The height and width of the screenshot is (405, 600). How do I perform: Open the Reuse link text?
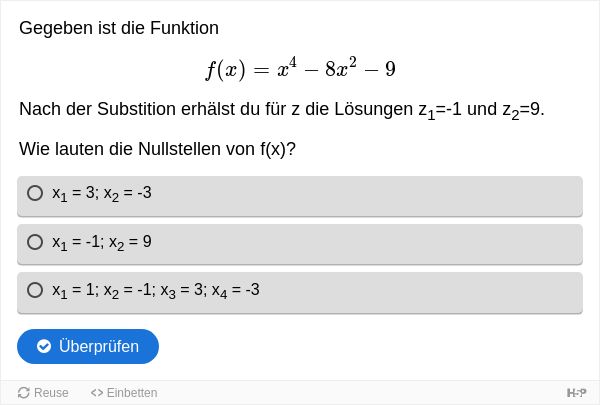51,393
